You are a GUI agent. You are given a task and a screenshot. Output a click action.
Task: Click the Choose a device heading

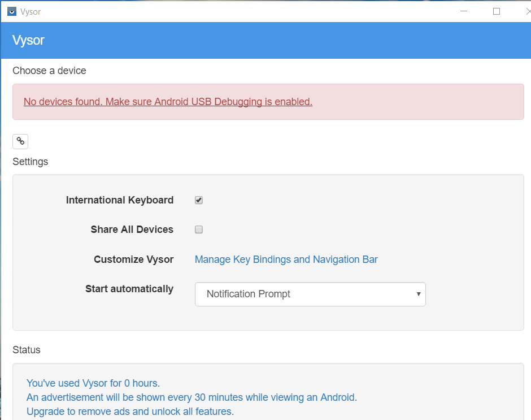pyautogui.click(x=49, y=71)
